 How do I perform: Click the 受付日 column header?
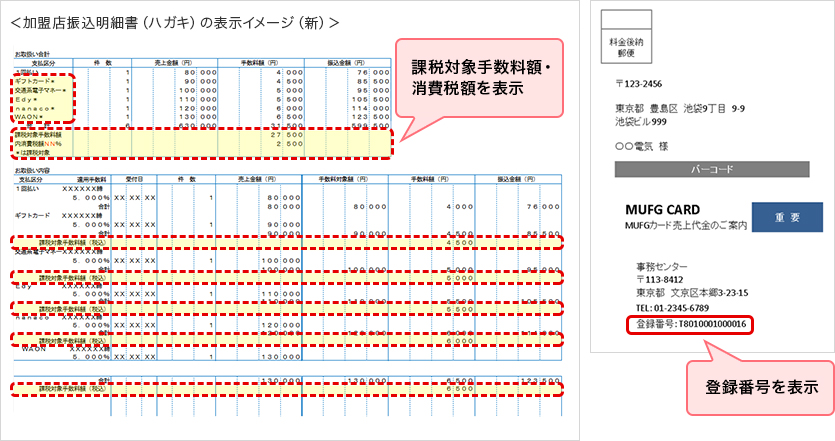click(x=134, y=178)
